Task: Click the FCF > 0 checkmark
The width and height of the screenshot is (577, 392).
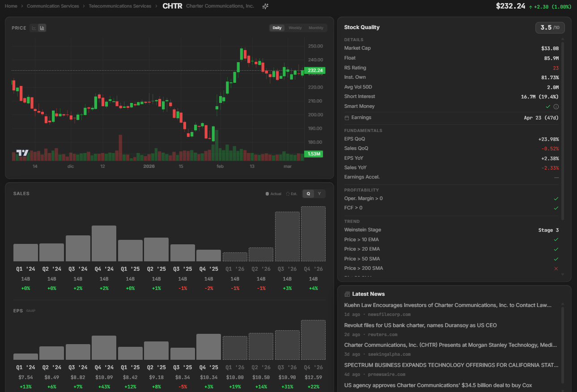Action: click(556, 208)
